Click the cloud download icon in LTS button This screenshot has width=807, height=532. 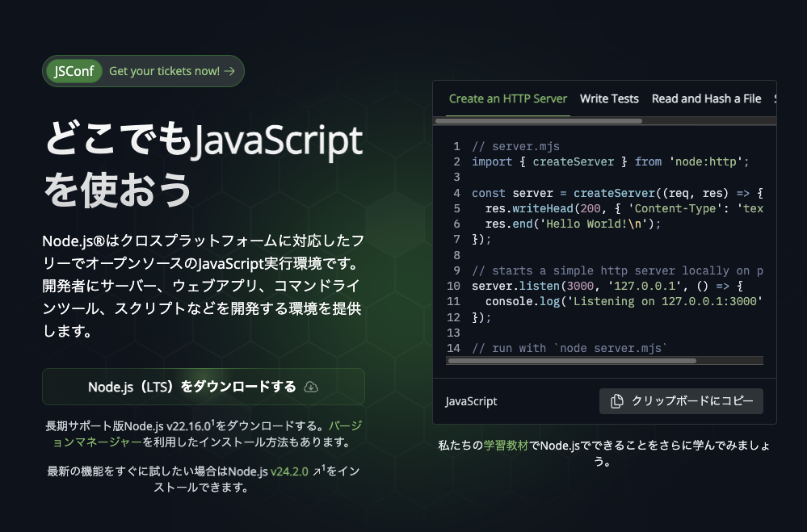[x=311, y=387]
